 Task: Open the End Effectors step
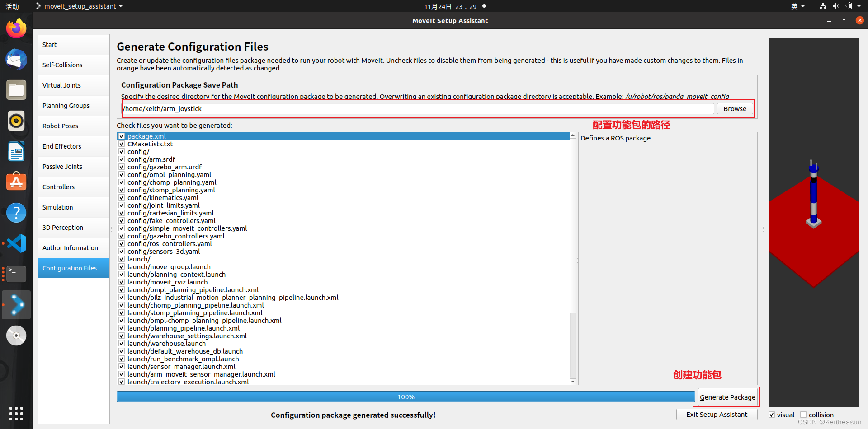pyautogui.click(x=74, y=146)
